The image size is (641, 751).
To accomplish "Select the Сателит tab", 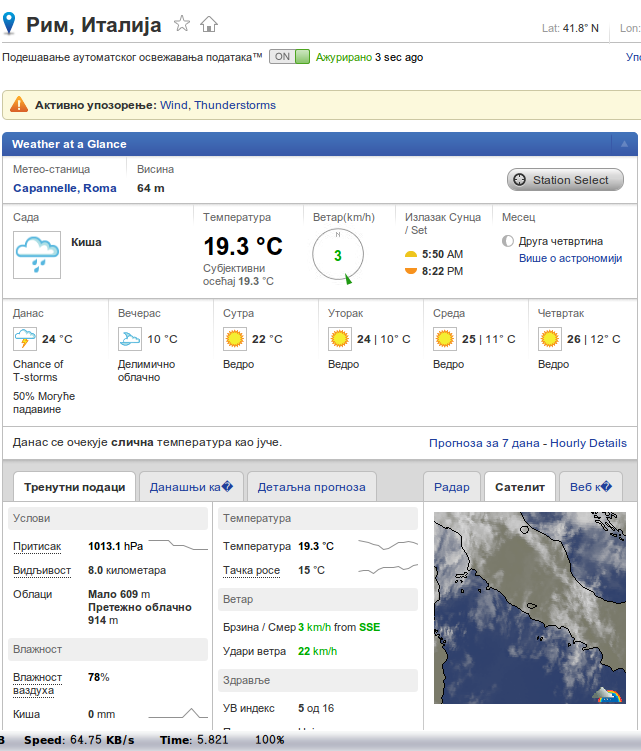I will (x=520, y=487).
